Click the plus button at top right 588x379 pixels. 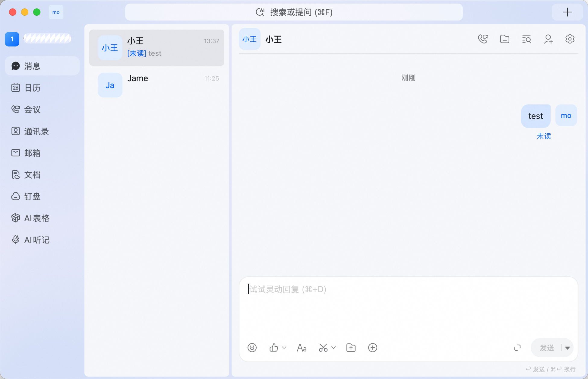click(567, 12)
